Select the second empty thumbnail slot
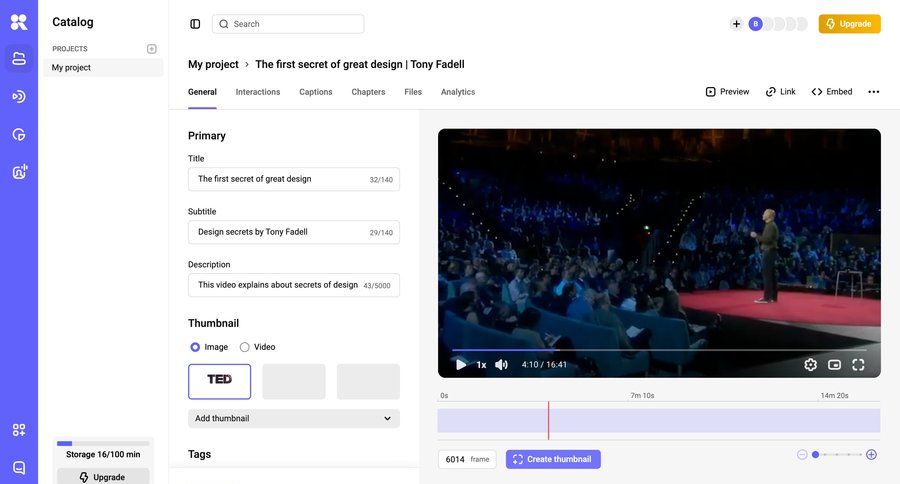Screen dimensions: 900x484 click(294, 381)
